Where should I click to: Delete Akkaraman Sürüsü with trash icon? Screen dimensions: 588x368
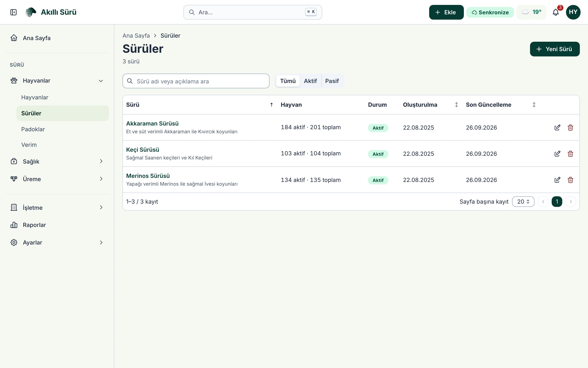coord(570,128)
